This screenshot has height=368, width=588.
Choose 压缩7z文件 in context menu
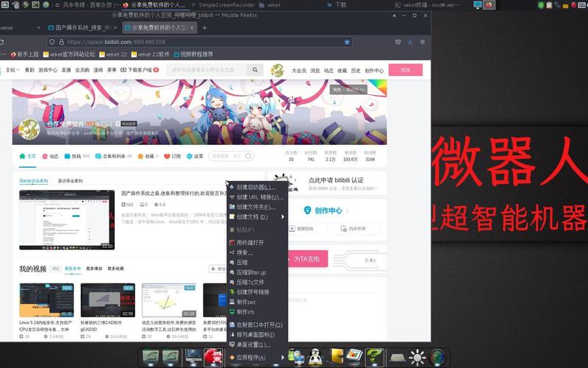click(257, 282)
